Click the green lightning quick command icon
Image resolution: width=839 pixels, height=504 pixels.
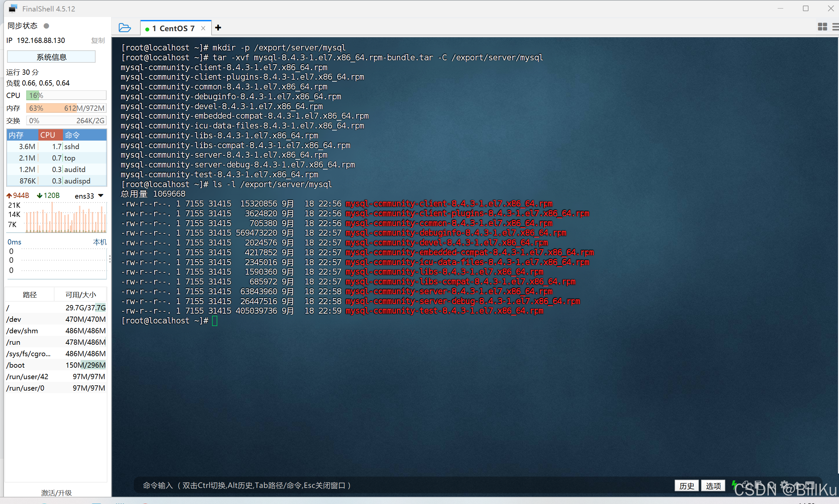point(734,485)
